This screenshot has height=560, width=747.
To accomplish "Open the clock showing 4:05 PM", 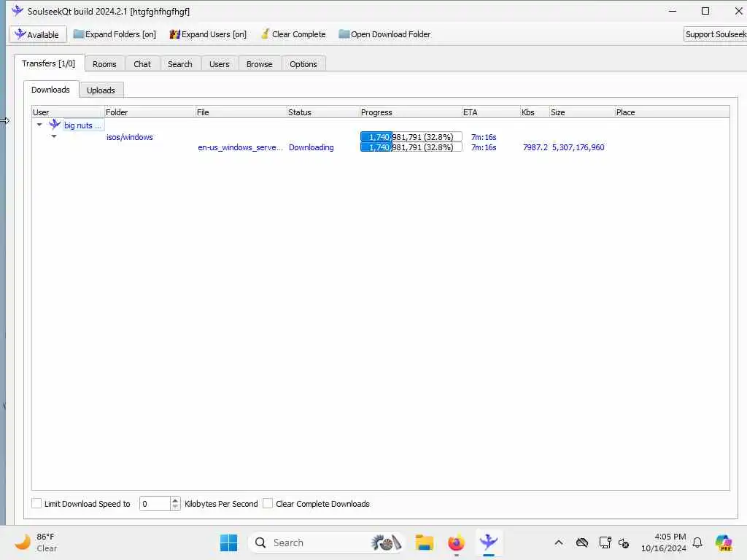I will [664, 542].
